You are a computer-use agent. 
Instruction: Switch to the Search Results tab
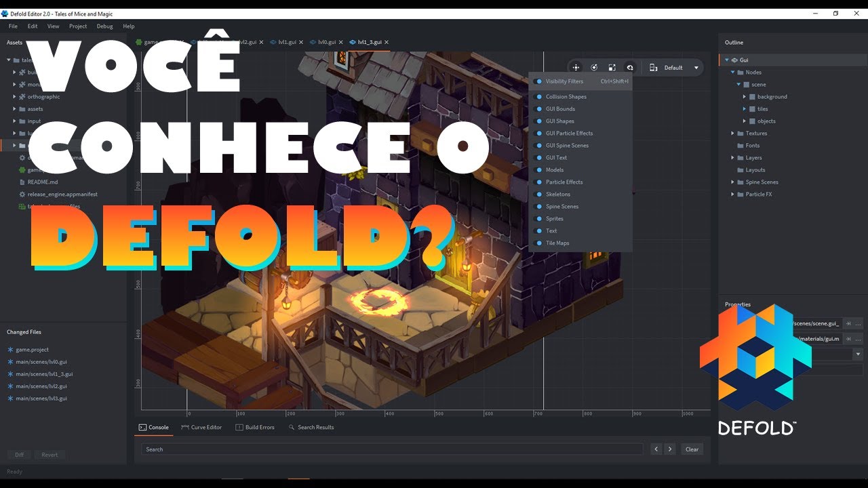coord(311,428)
